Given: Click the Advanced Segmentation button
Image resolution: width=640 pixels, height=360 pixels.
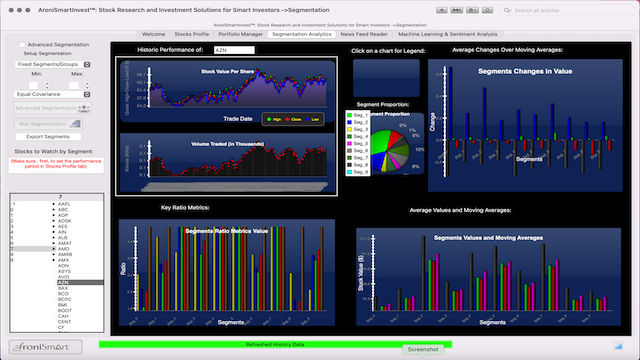Looking at the screenshot, I should click(52, 108).
